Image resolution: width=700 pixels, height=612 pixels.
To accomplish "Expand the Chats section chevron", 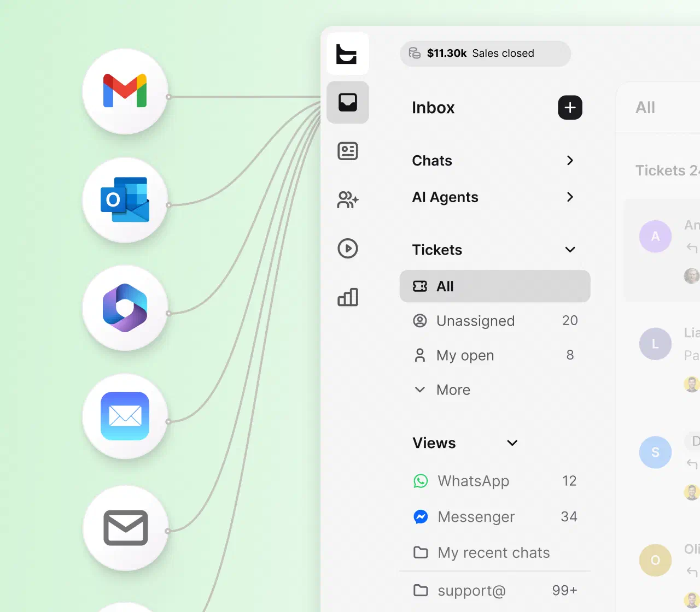I will tap(570, 160).
